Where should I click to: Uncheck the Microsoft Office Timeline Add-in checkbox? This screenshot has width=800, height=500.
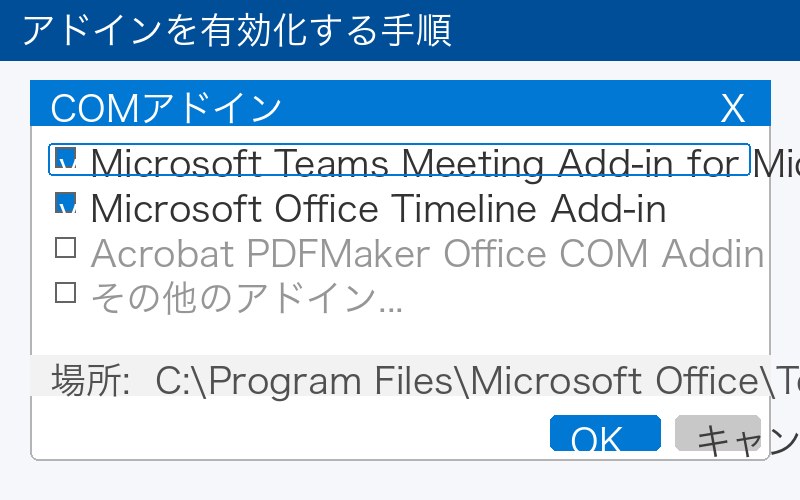click(x=66, y=205)
